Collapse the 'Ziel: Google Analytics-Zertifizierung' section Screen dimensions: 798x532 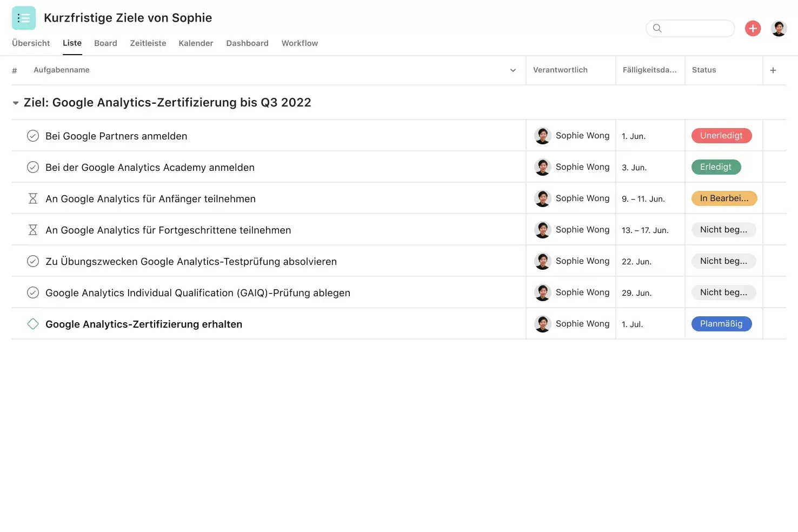[x=16, y=103]
